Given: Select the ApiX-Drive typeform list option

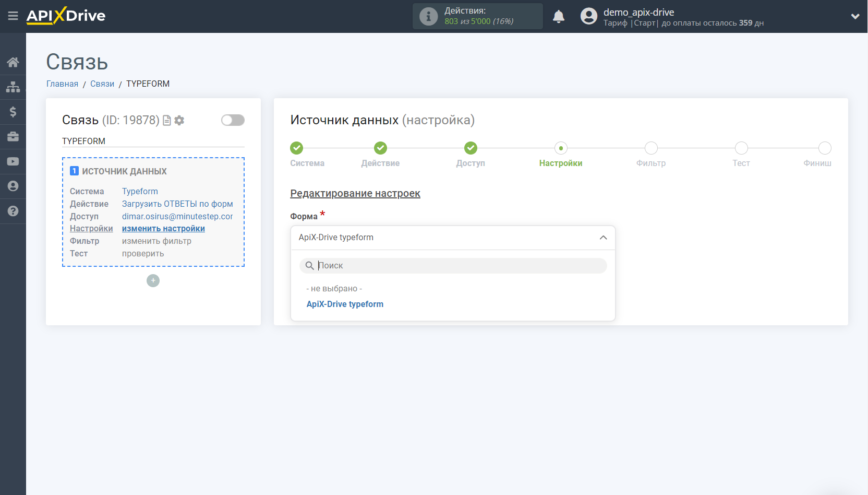Looking at the screenshot, I should 345,304.
